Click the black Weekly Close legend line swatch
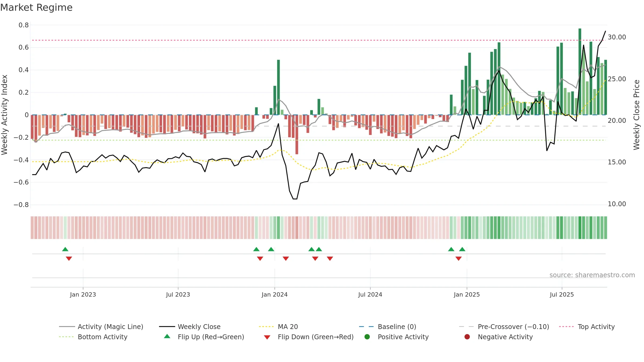The image size is (644, 362). click(x=167, y=327)
